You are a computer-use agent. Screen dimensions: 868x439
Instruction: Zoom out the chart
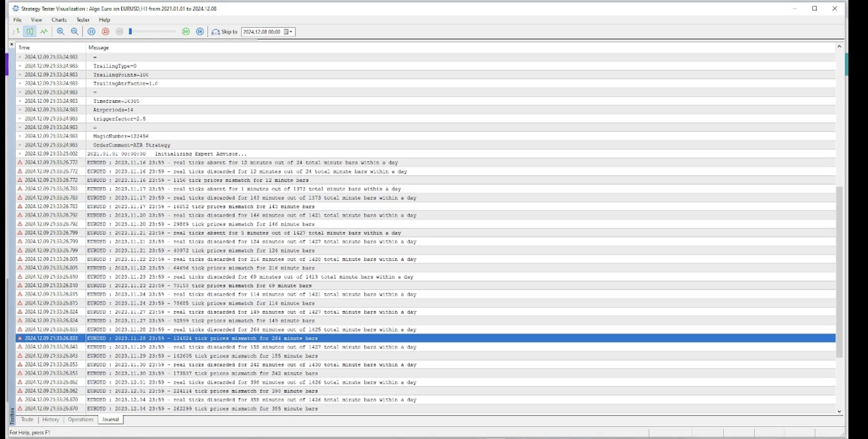[74, 32]
